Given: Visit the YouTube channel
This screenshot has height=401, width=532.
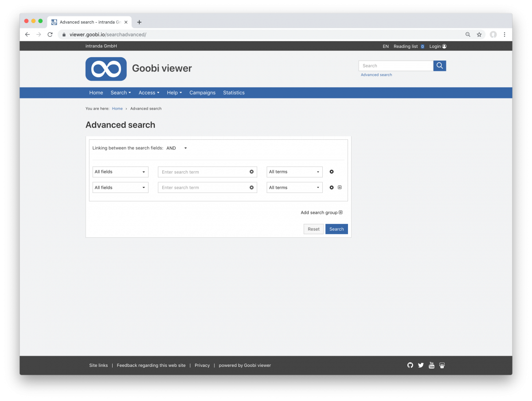Looking at the screenshot, I should 431,365.
